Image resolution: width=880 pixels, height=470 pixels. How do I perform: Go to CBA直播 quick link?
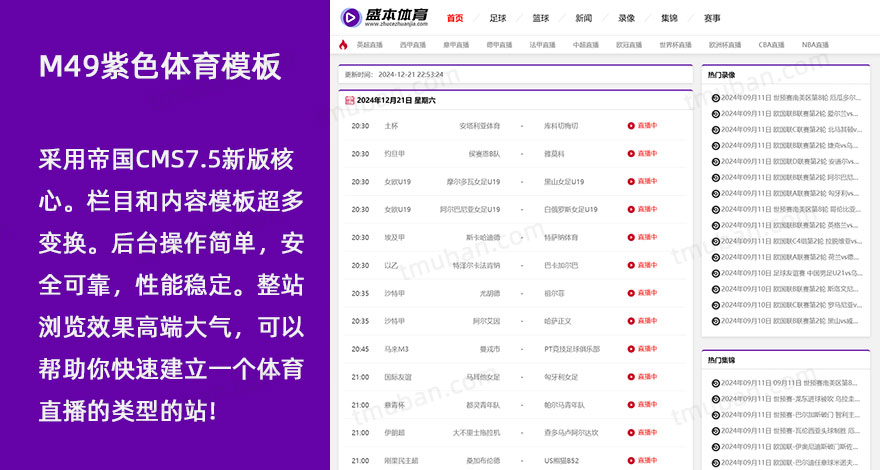point(771,45)
